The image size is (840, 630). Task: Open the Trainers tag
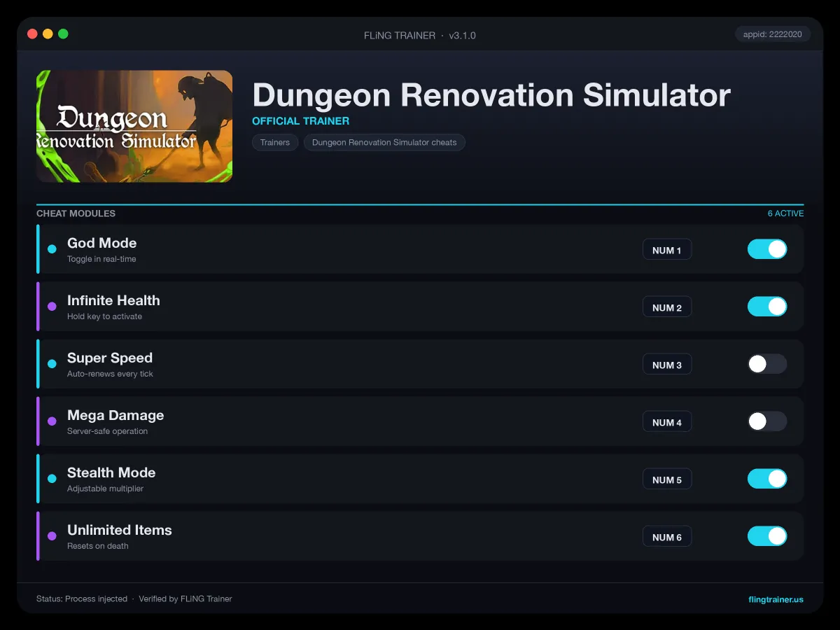click(x=275, y=142)
